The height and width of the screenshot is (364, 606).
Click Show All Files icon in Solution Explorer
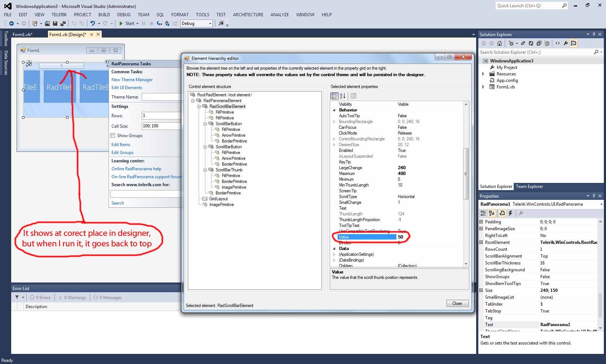(547, 43)
